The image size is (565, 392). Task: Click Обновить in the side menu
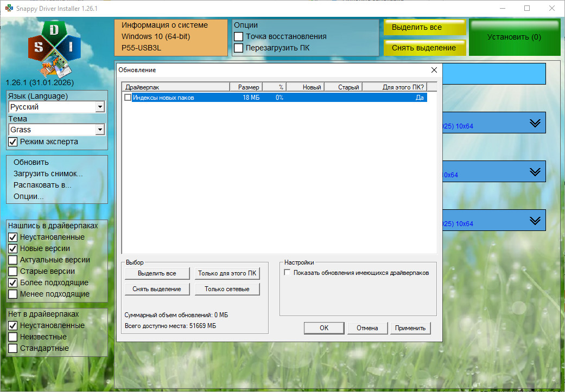point(31,162)
